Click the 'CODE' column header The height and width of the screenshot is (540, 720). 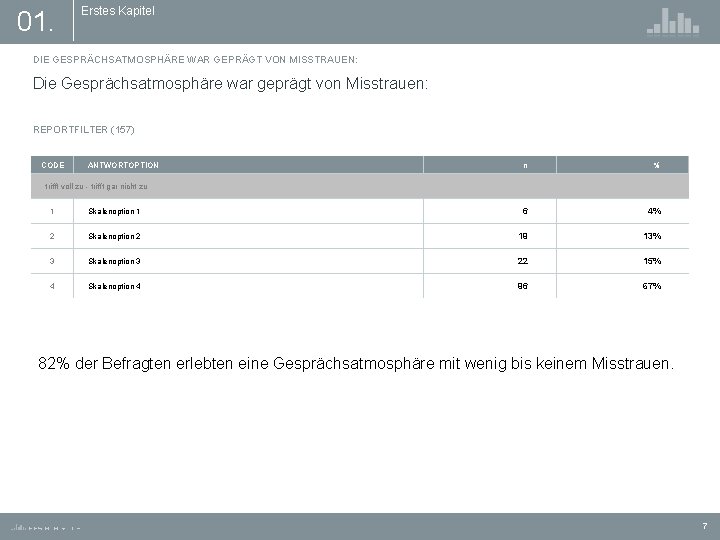click(53, 165)
